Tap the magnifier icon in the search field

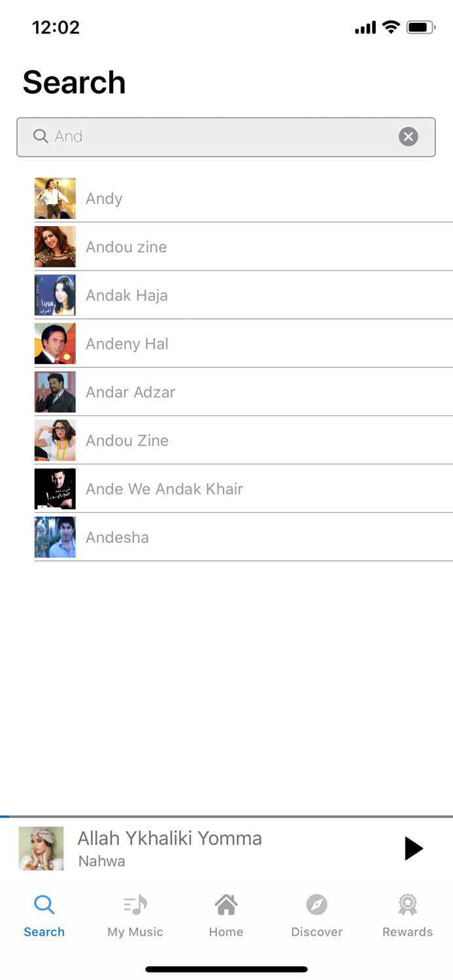coord(41,136)
